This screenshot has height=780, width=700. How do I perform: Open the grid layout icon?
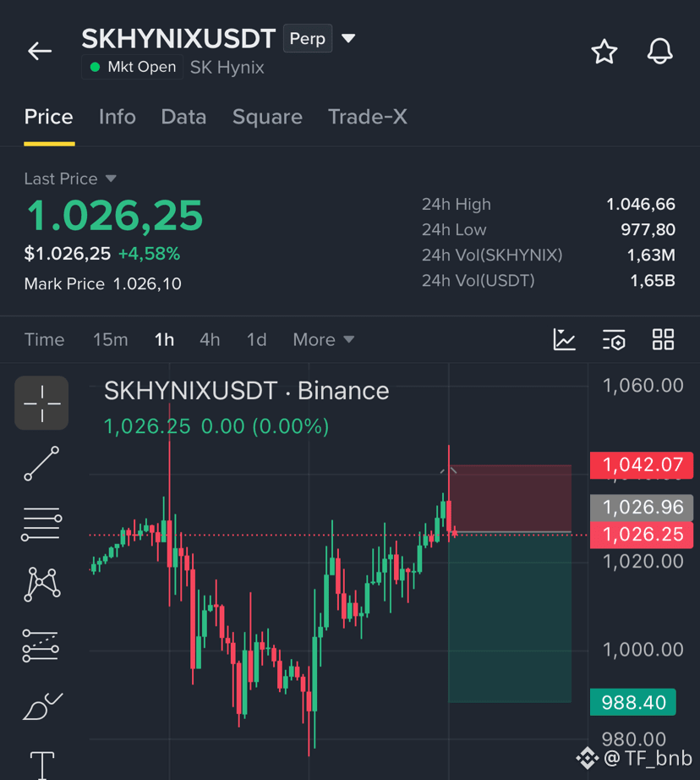tap(663, 340)
